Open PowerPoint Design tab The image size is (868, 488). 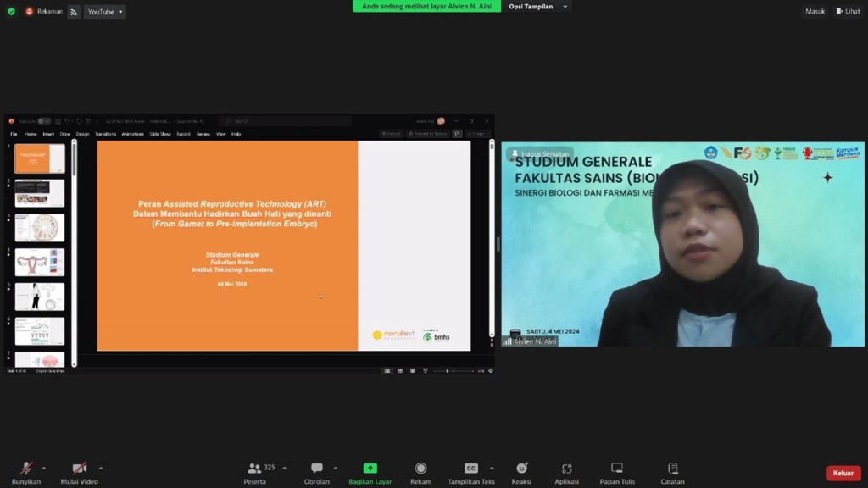(82, 134)
